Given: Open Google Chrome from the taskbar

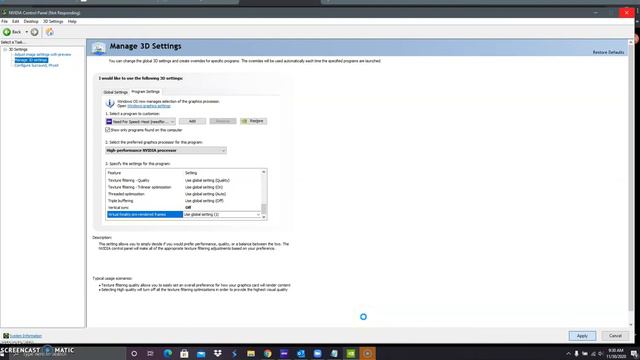Looking at the screenshot, I should click(x=267, y=353).
